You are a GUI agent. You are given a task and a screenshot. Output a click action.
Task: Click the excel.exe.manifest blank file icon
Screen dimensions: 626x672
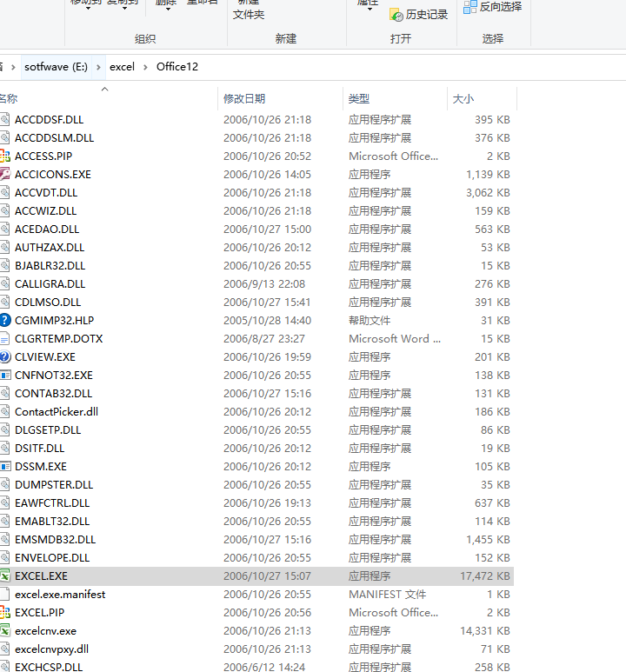[x=4, y=595]
